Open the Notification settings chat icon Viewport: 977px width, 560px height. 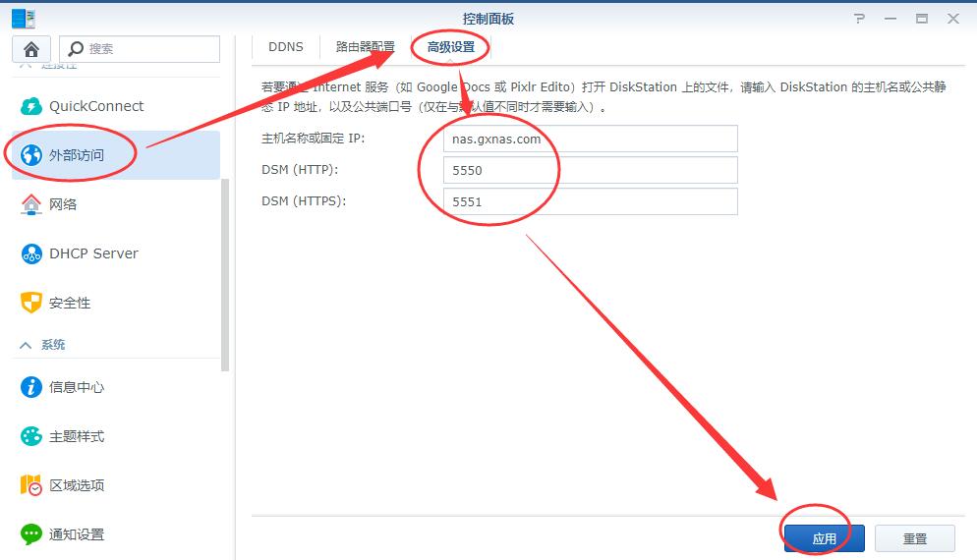coord(31,534)
